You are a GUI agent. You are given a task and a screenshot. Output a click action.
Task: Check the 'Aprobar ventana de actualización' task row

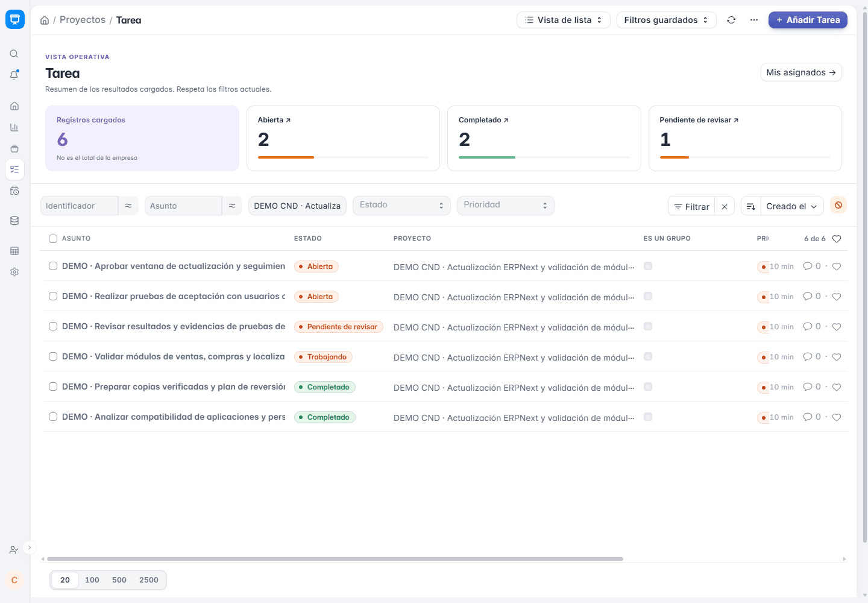click(53, 266)
